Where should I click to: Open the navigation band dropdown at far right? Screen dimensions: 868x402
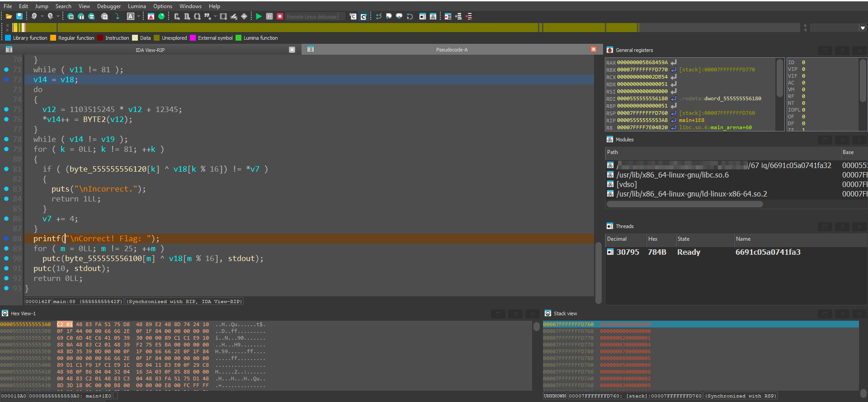[863, 28]
